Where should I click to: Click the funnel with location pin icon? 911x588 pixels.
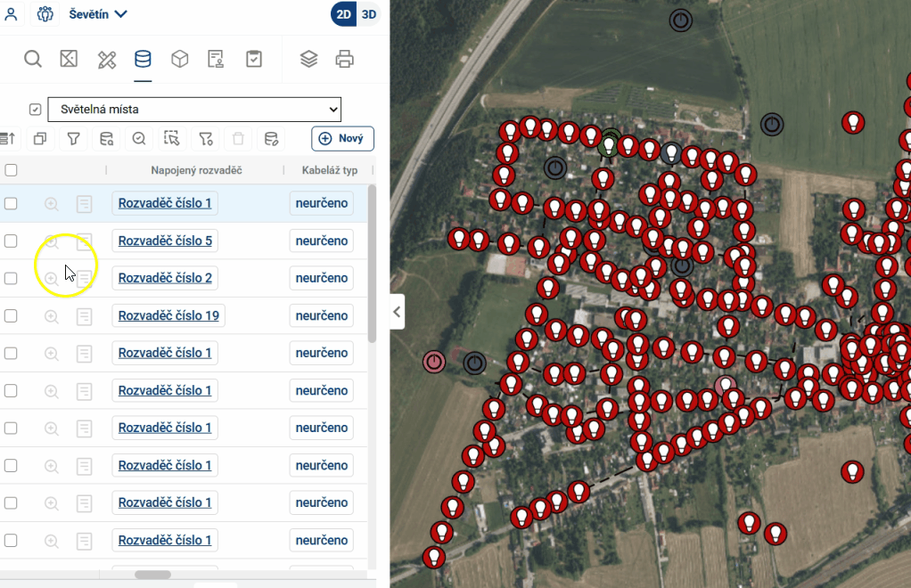tap(206, 139)
